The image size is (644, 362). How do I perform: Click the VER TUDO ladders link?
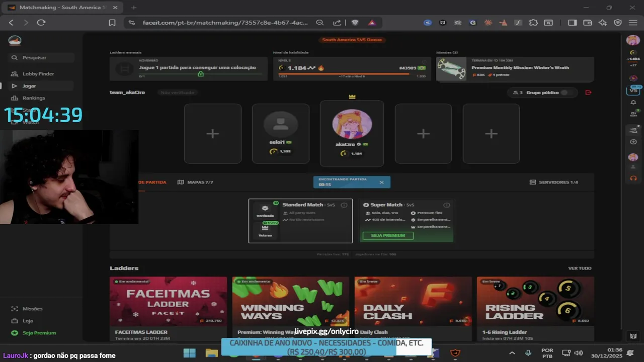click(580, 268)
